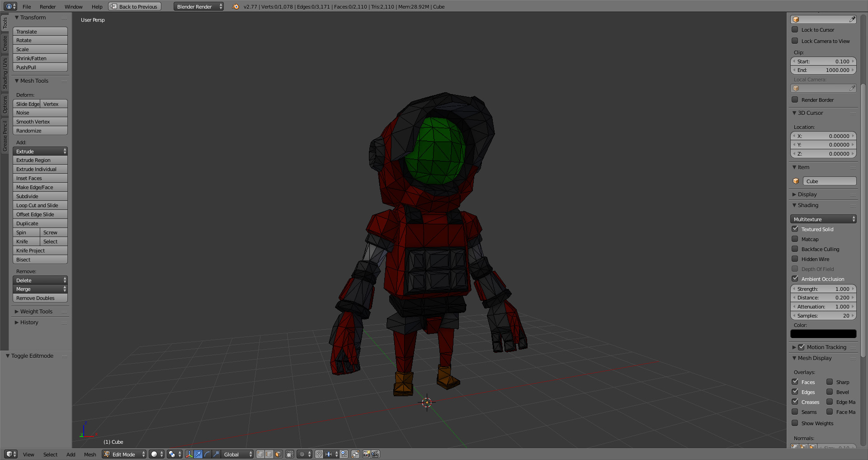Enable Matcap checkbox
Viewport: 868px width, 460px height.
pyautogui.click(x=795, y=239)
